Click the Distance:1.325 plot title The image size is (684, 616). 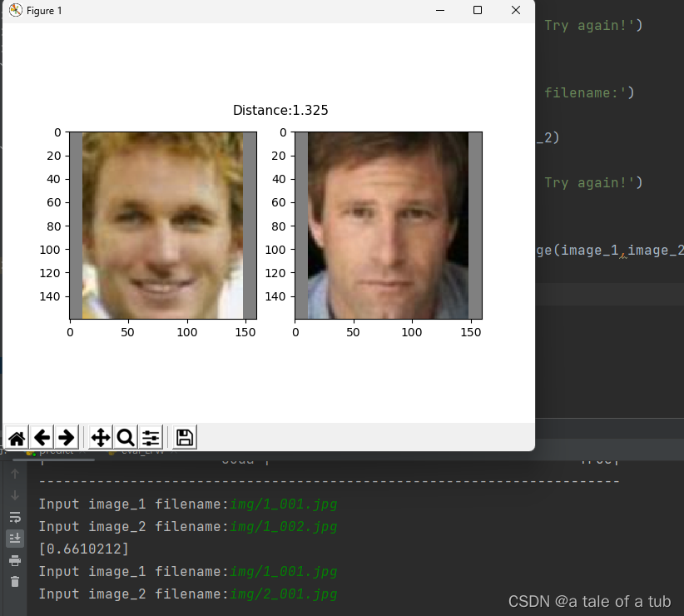pos(280,111)
